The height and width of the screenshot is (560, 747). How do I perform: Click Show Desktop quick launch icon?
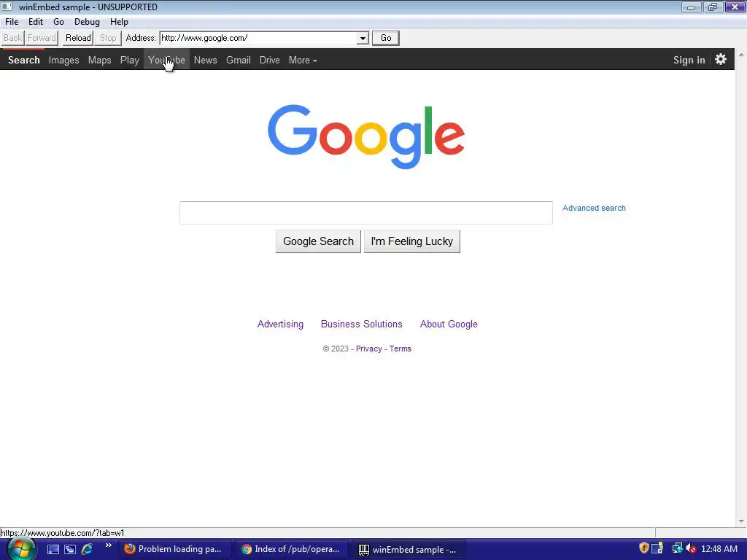[53, 550]
